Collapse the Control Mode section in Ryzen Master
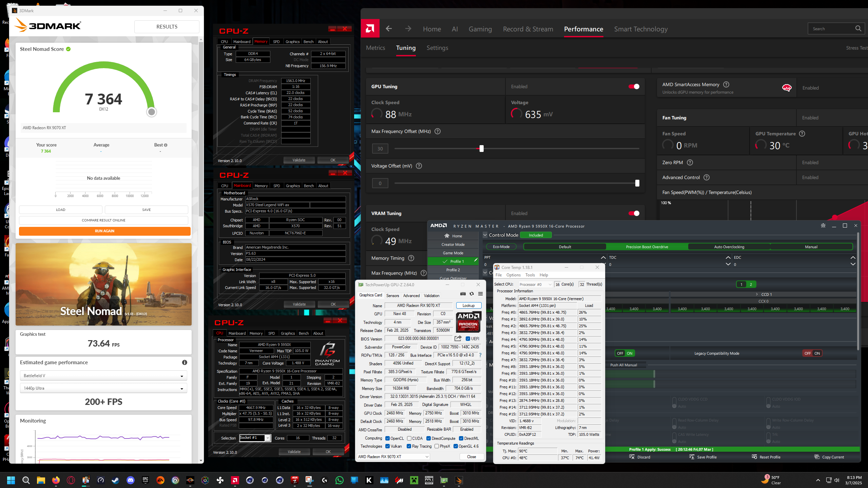 tap(485, 235)
